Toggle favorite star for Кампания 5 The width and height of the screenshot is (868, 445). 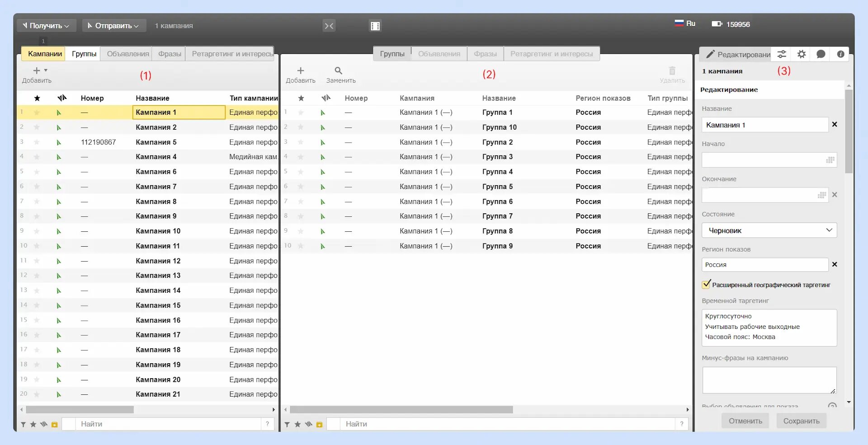tap(37, 142)
